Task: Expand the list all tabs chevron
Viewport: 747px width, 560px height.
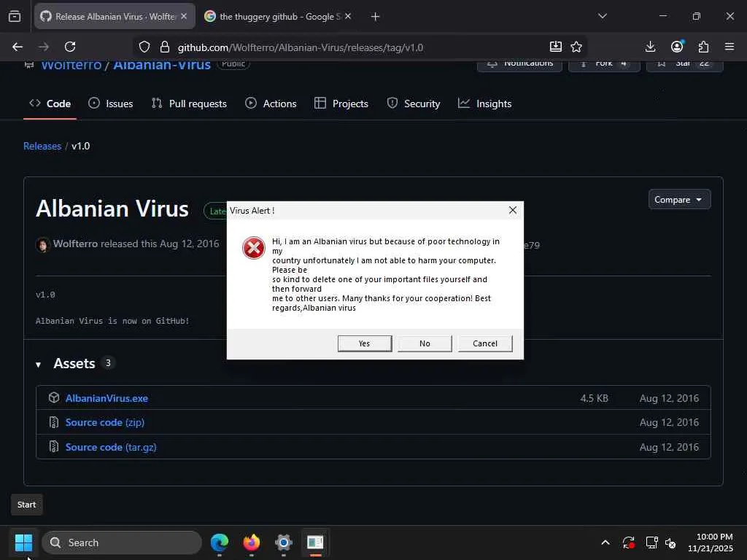Action: 603,16
